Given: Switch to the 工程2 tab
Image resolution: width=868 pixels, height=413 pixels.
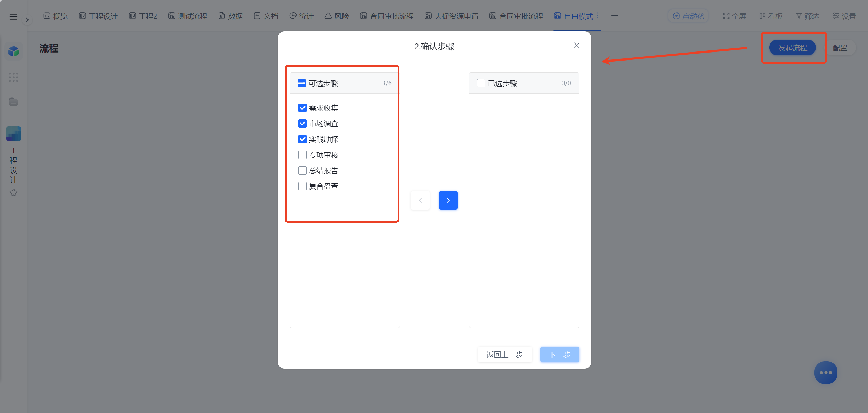Looking at the screenshot, I should 143,16.
